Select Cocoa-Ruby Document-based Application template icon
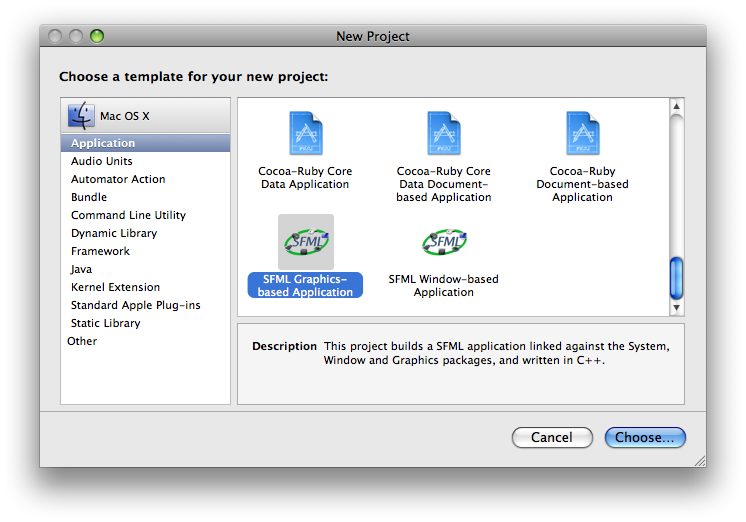Screen dimensions: 746x522 pos(582,133)
